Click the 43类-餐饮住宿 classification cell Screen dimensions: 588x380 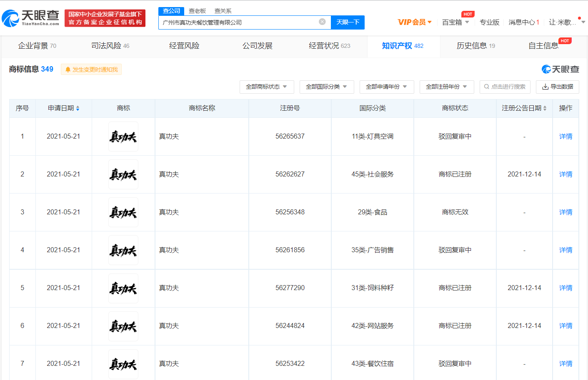tap(373, 364)
